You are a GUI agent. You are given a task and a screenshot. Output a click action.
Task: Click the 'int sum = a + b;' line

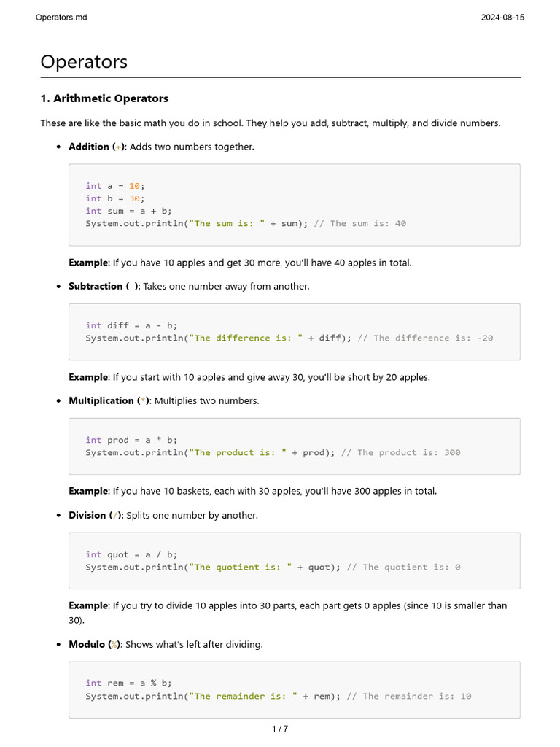[x=128, y=211]
